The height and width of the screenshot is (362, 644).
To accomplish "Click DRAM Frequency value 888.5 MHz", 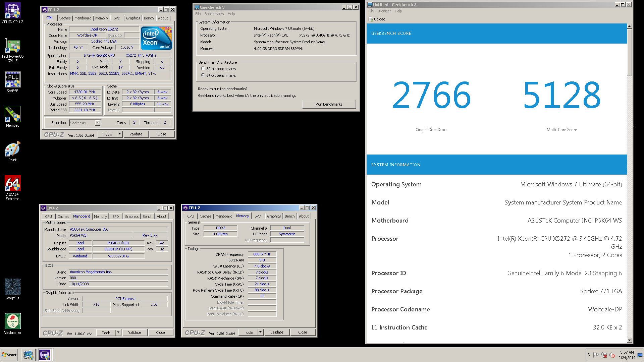I will tap(262, 254).
